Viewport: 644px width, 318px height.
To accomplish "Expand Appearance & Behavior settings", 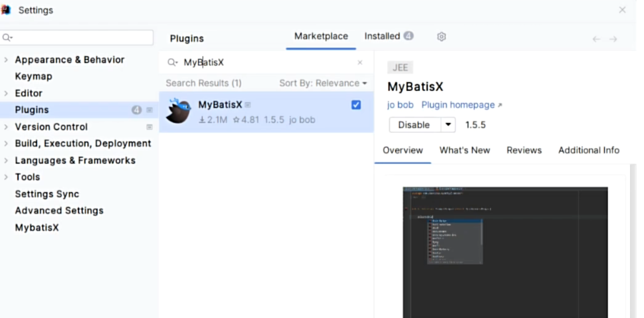I will pyautogui.click(x=6, y=60).
